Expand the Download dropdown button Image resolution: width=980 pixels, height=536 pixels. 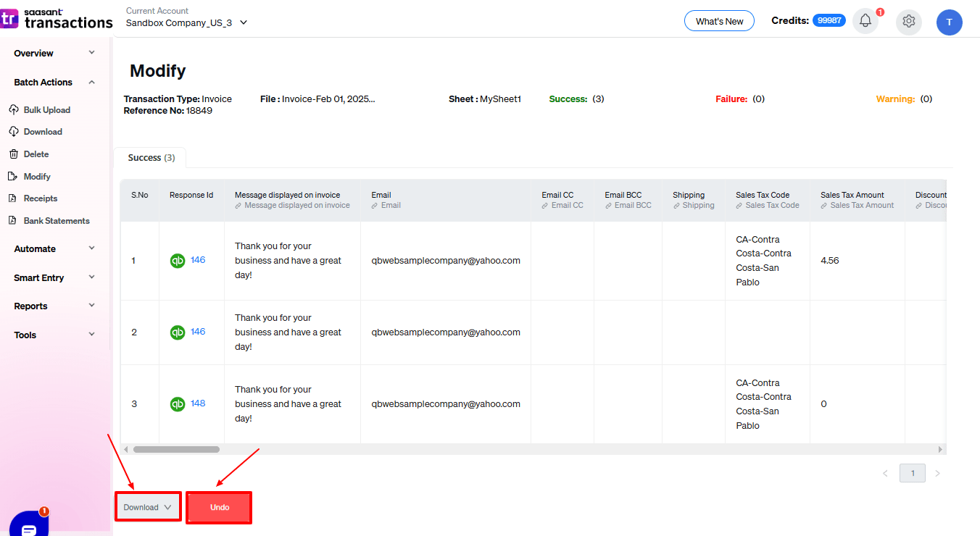148,508
